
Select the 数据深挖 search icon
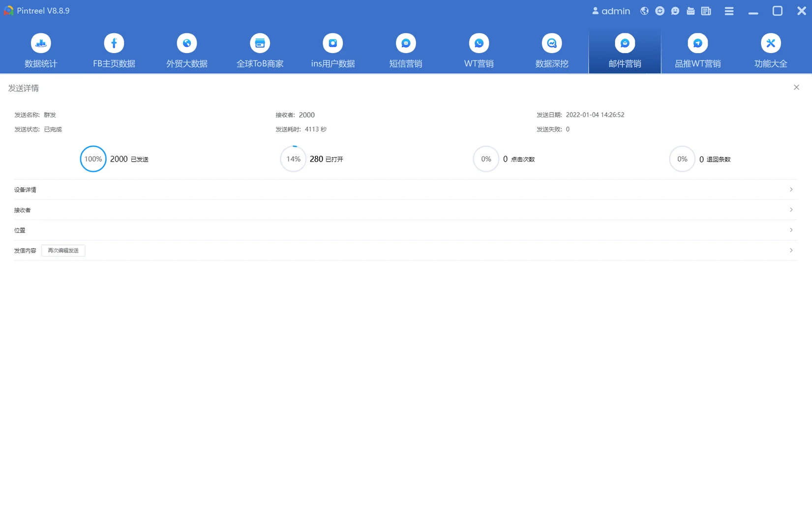[x=552, y=43]
